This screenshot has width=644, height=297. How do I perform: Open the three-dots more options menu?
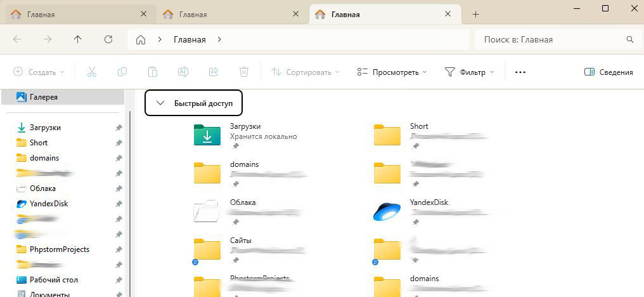click(x=520, y=72)
